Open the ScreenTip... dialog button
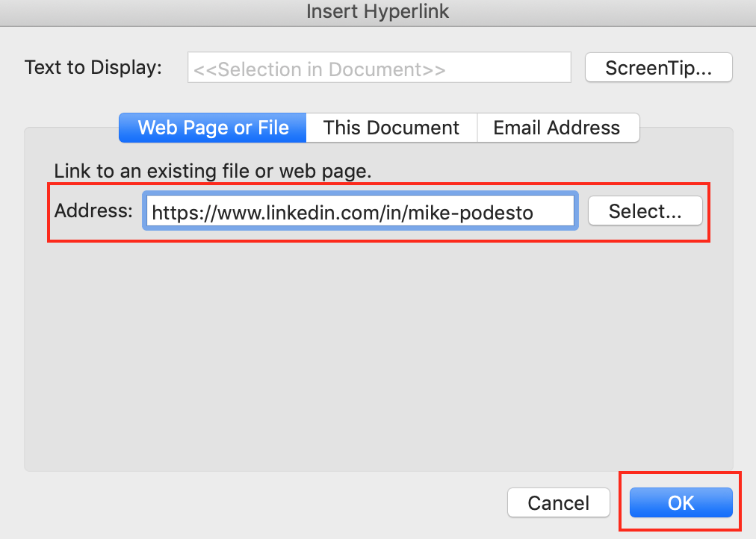The width and height of the screenshot is (756, 539). pyautogui.click(x=659, y=67)
